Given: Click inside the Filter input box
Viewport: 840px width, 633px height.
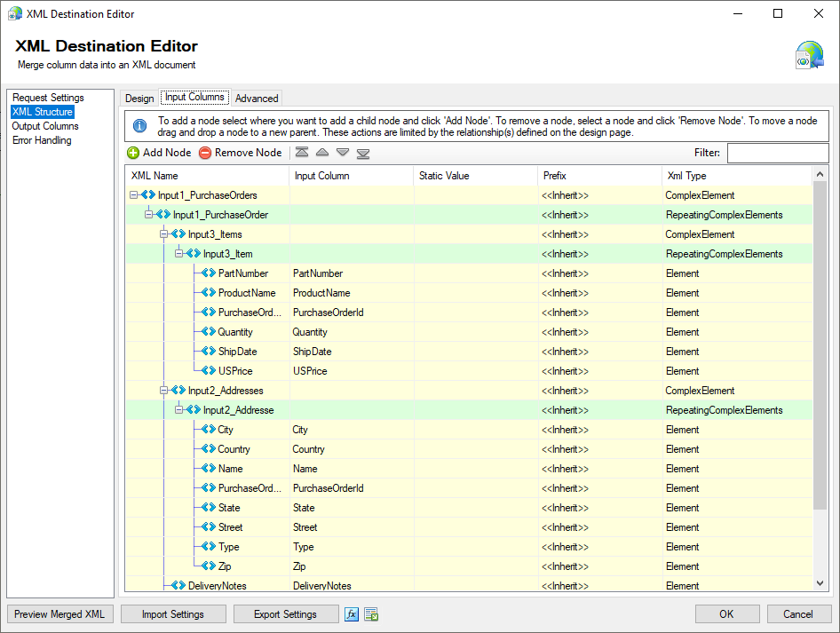Looking at the screenshot, I should click(x=778, y=153).
